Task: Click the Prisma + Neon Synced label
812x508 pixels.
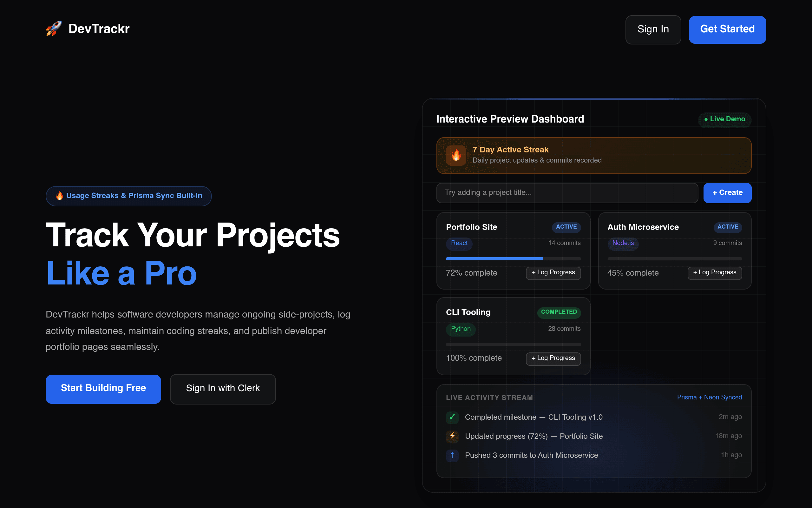Action: pos(709,398)
